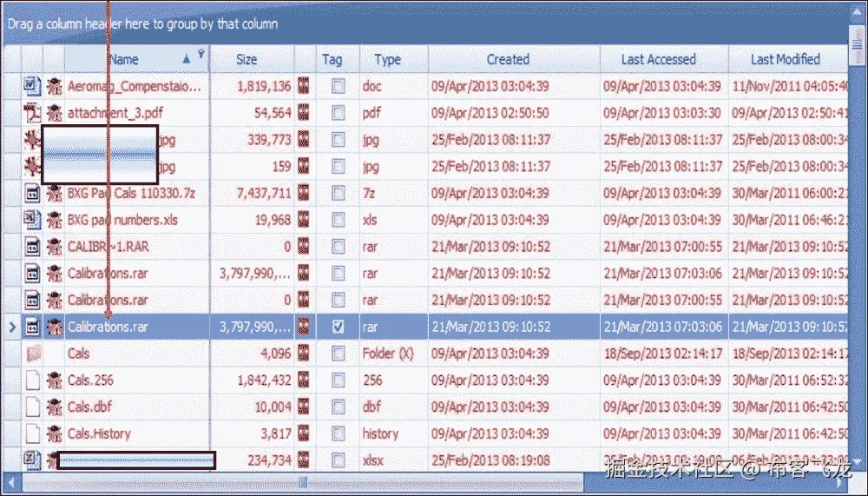Viewport: 868px width, 496px height.
Task: Click the Created date '09/Apr/2013 02:50:50'
Action: (490, 113)
